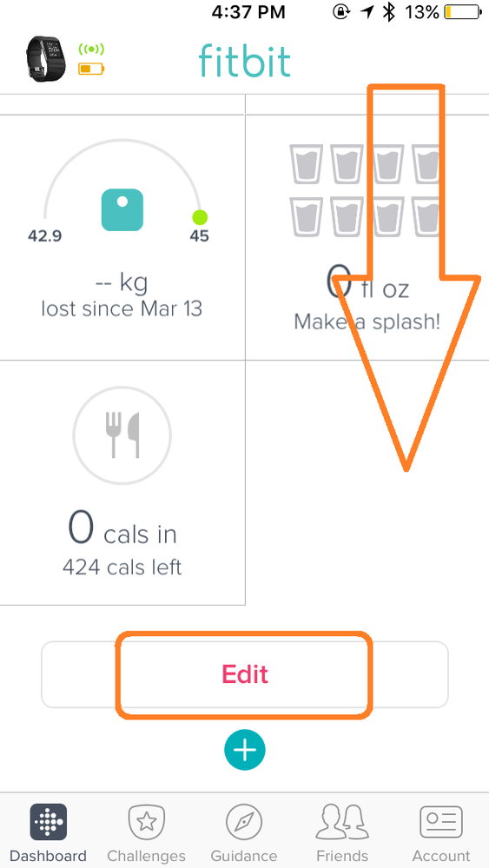Tap the Bluetooth icon in status bar
489x868 pixels.
coord(389,11)
